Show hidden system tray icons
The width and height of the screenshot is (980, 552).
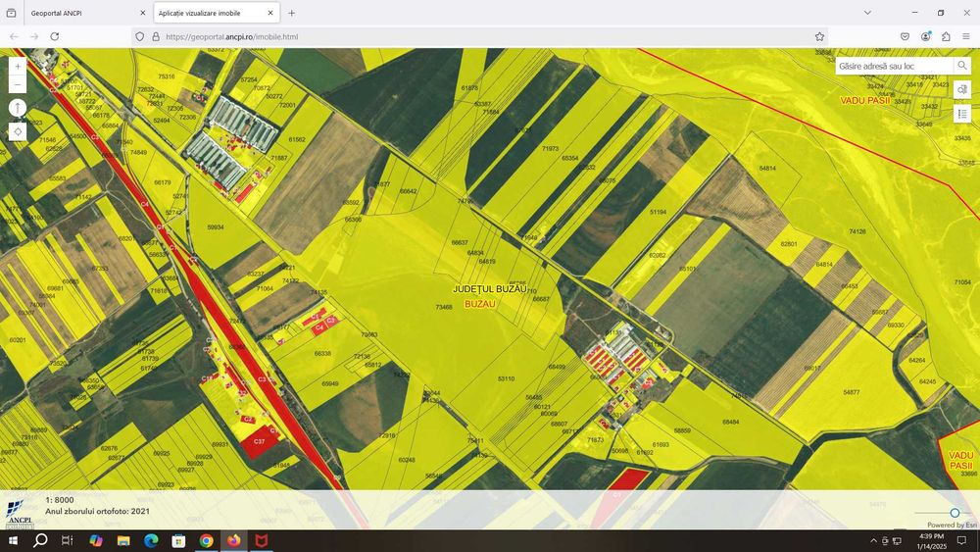(x=873, y=540)
